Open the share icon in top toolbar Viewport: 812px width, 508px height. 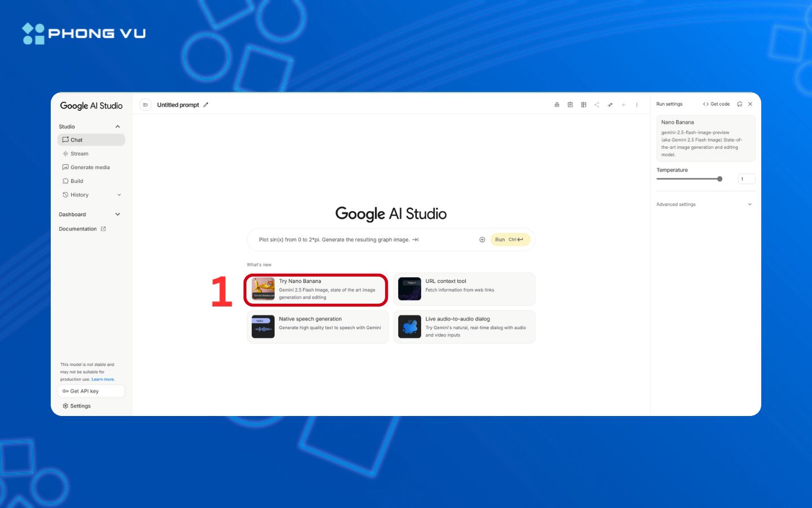597,105
